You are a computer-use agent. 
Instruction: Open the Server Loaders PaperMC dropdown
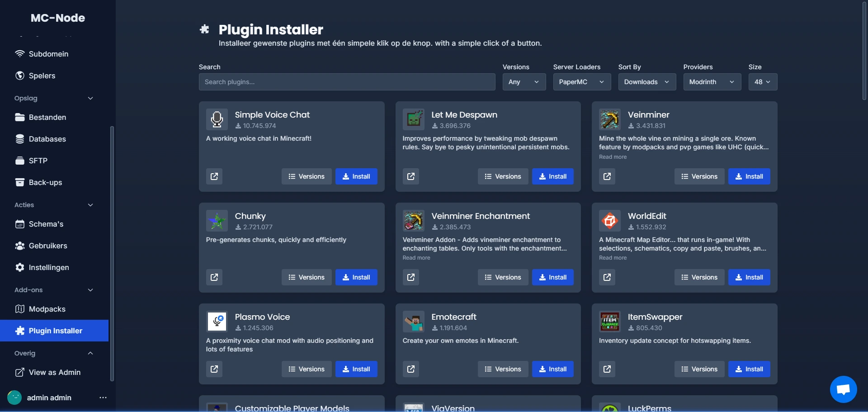pos(582,82)
